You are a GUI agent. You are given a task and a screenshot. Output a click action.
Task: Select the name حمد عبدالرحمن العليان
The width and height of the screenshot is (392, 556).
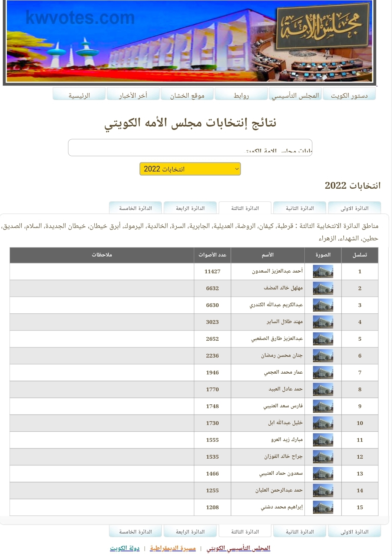[279, 490]
